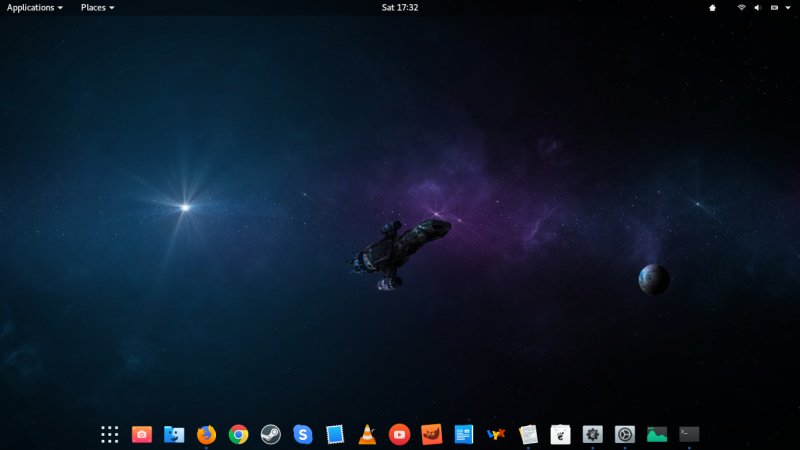The height and width of the screenshot is (450, 800).
Task: Open the Files manager from dock
Action: (174, 434)
